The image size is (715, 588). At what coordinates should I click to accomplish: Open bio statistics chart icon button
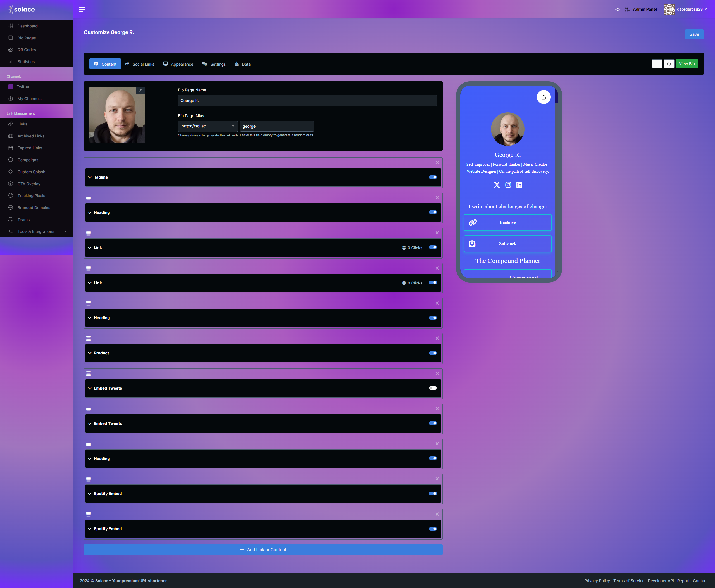click(657, 64)
